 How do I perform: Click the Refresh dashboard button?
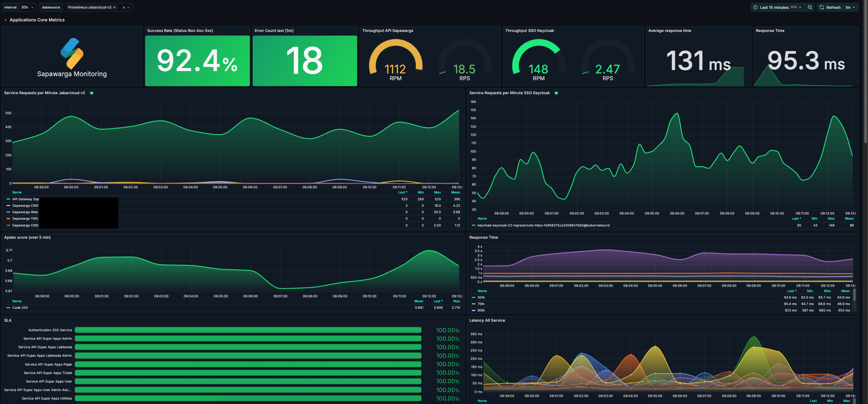[830, 7]
